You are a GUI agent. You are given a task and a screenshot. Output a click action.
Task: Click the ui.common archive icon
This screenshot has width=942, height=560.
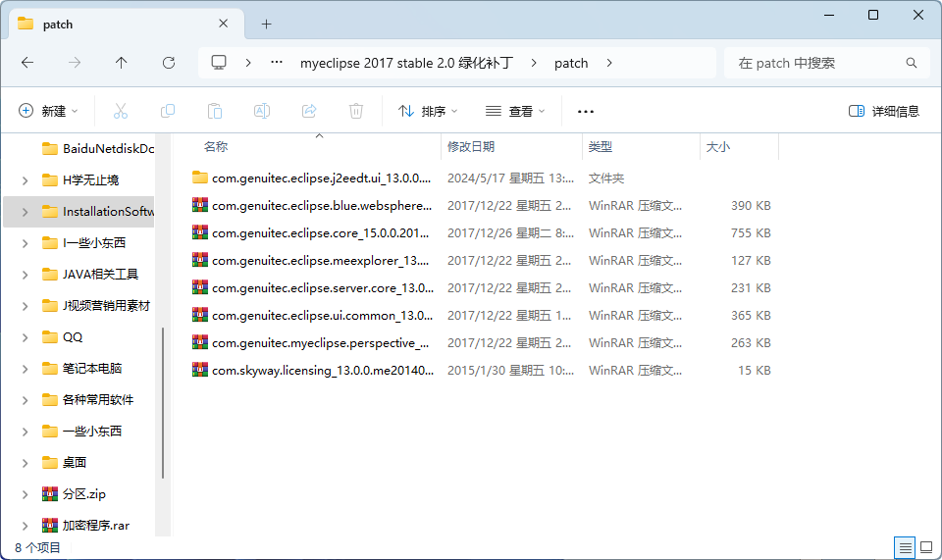pyautogui.click(x=200, y=315)
